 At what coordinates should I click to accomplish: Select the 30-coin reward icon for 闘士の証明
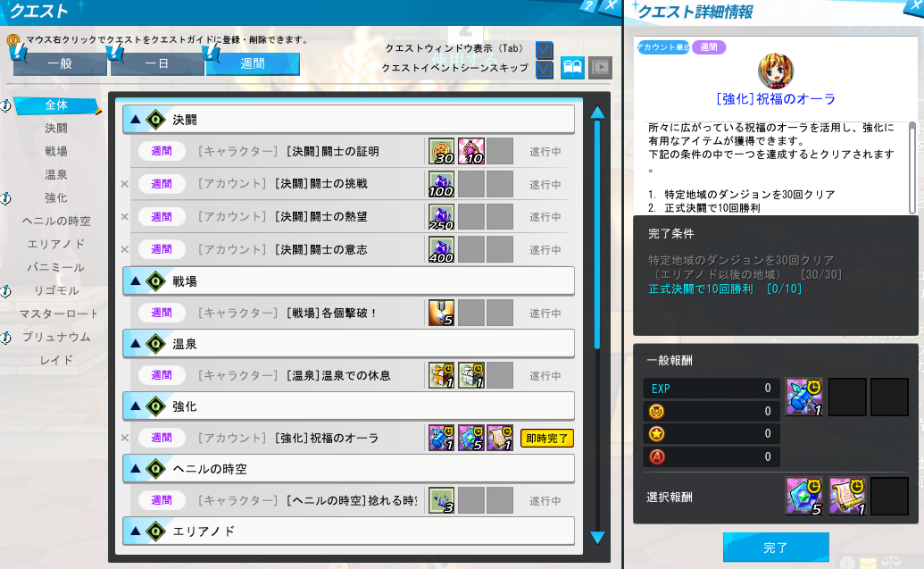(441, 152)
